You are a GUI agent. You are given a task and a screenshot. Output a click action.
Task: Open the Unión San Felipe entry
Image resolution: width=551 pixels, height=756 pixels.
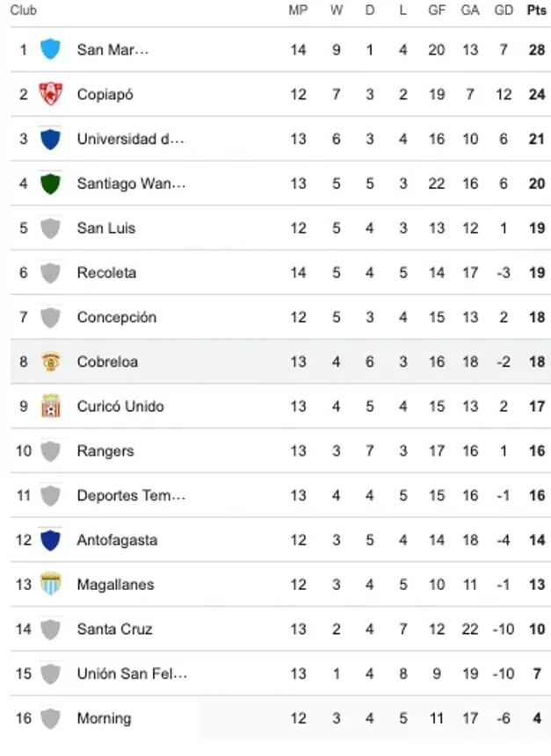click(132, 673)
